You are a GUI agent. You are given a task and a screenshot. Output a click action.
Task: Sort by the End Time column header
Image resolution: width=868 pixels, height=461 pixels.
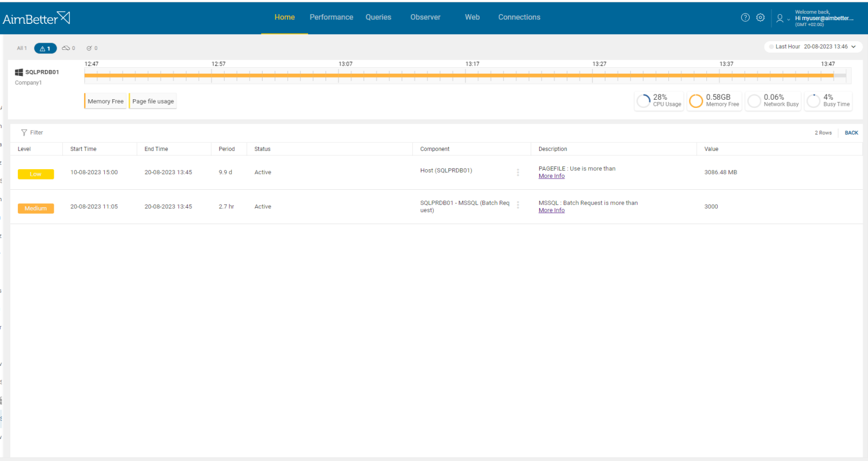[x=156, y=149]
